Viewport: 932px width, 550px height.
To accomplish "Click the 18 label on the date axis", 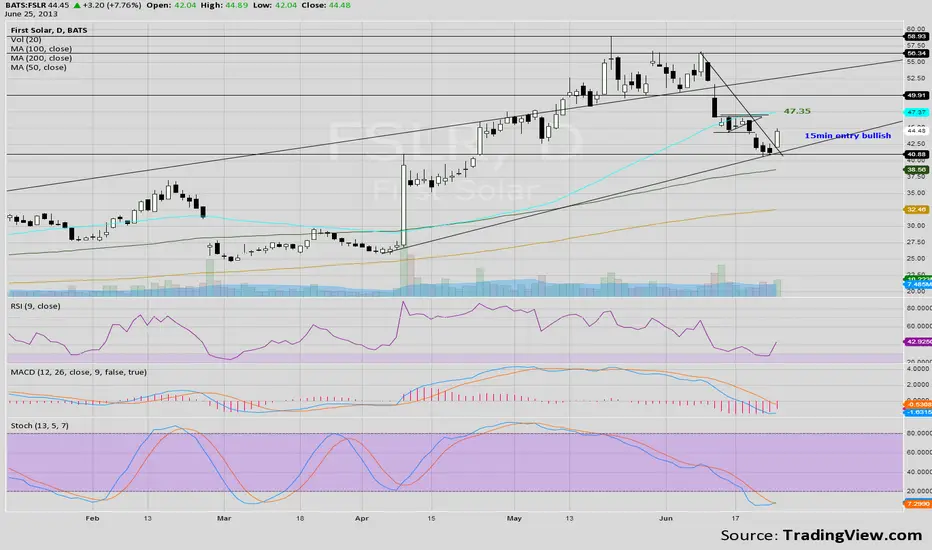I will tap(300, 518).
